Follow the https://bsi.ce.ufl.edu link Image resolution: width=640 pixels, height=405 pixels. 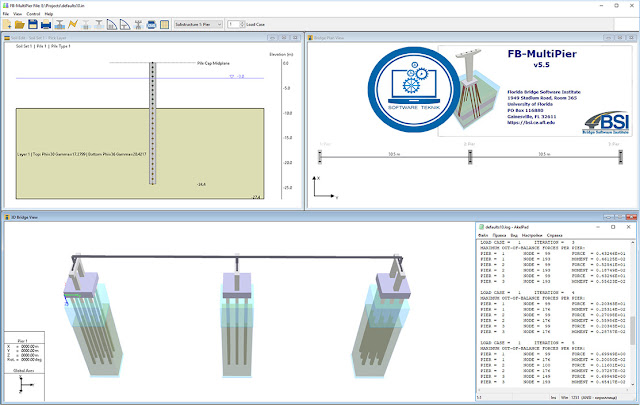(x=531, y=122)
